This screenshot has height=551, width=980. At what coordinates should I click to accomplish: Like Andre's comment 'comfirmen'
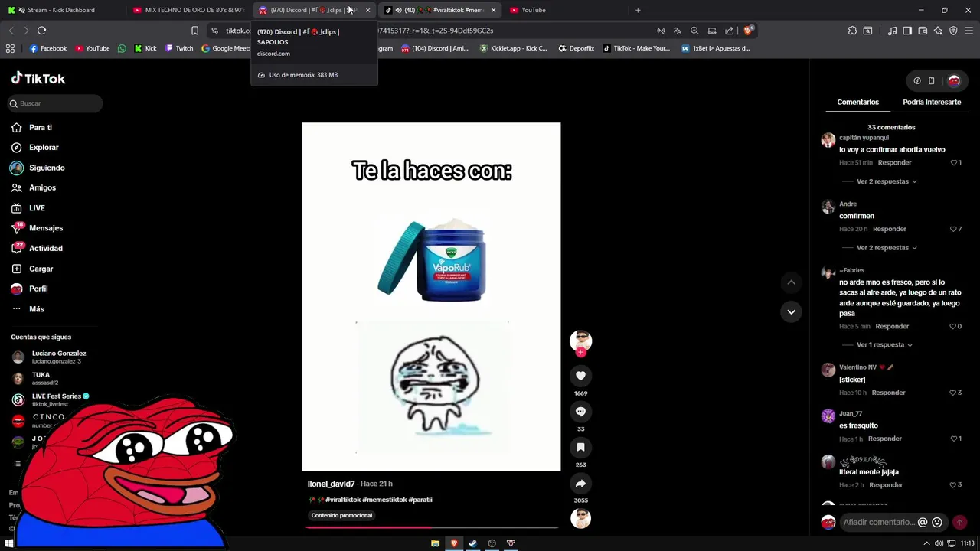click(x=954, y=229)
